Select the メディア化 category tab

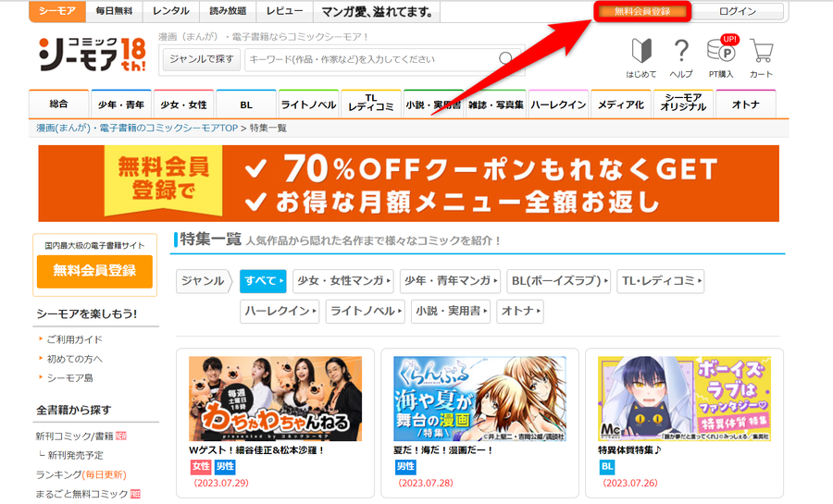click(x=620, y=104)
